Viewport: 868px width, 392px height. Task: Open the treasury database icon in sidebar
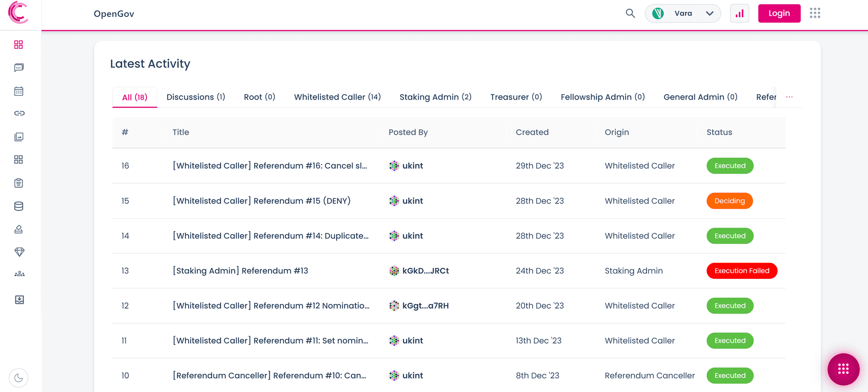[x=19, y=206]
